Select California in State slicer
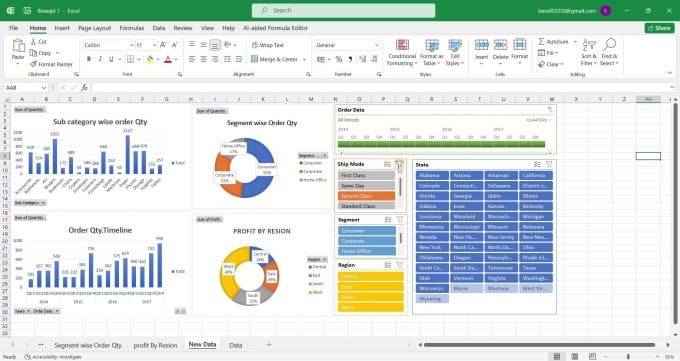Screen dimensions: 680x361 536,175
